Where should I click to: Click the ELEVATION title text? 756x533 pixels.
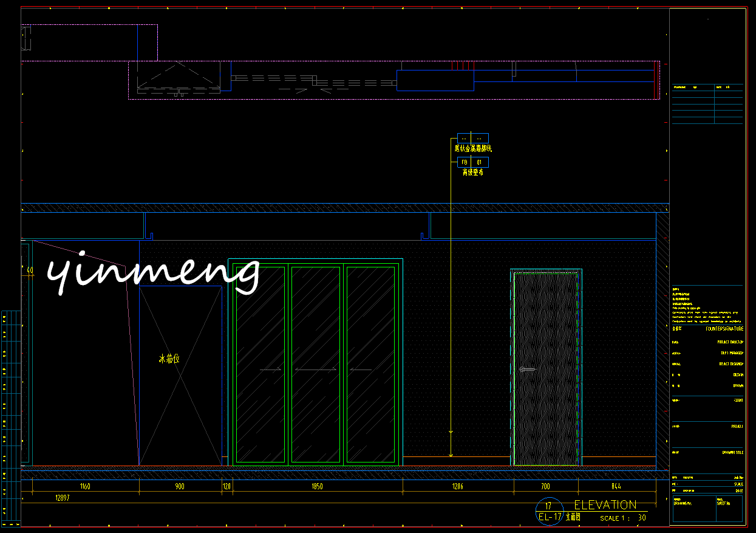(x=605, y=505)
